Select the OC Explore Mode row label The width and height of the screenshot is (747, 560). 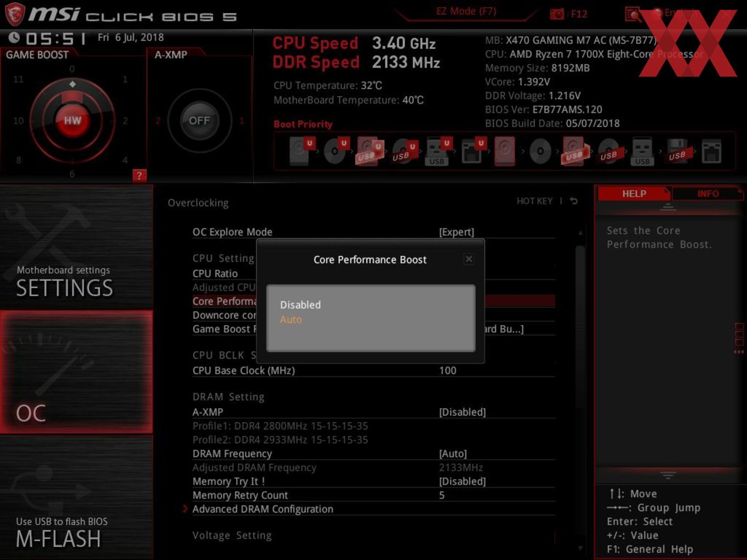[232, 232]
